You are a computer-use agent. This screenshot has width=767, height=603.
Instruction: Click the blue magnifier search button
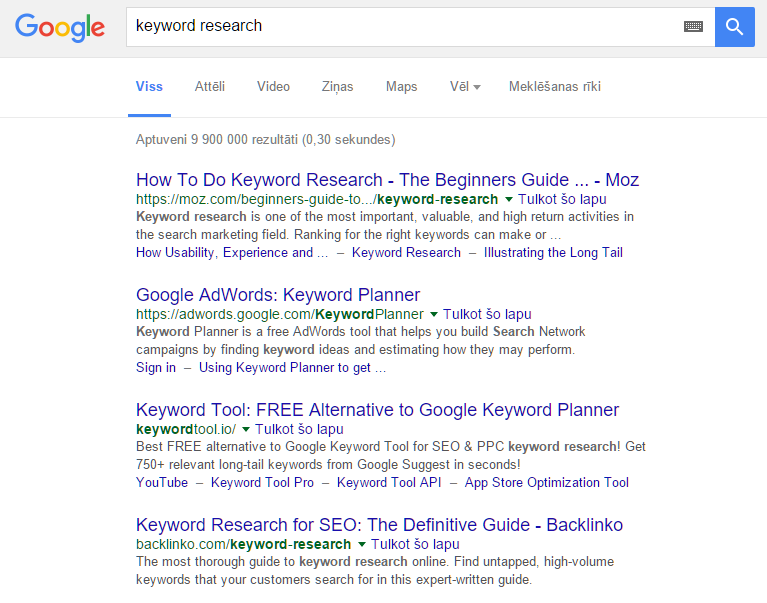point(734,27)
